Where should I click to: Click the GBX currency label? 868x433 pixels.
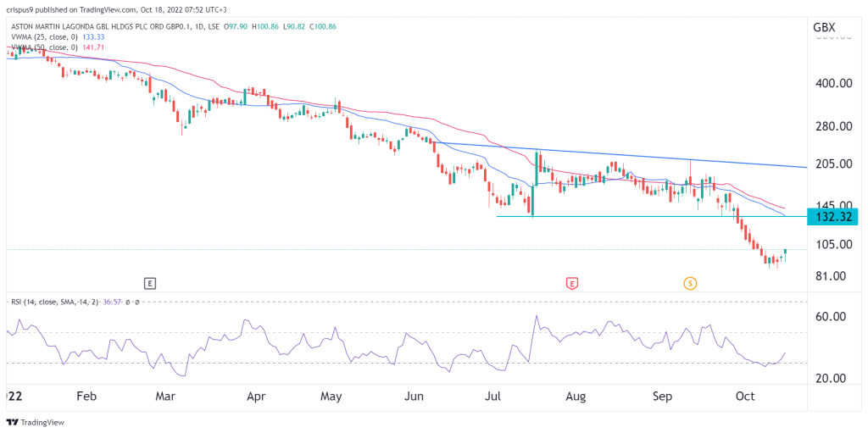click(x=824, y=28)
